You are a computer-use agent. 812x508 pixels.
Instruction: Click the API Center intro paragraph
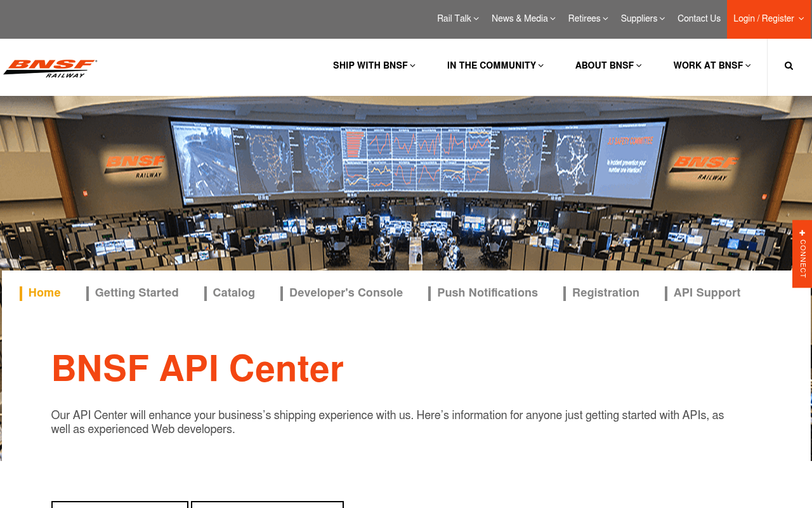pos(388,422)
